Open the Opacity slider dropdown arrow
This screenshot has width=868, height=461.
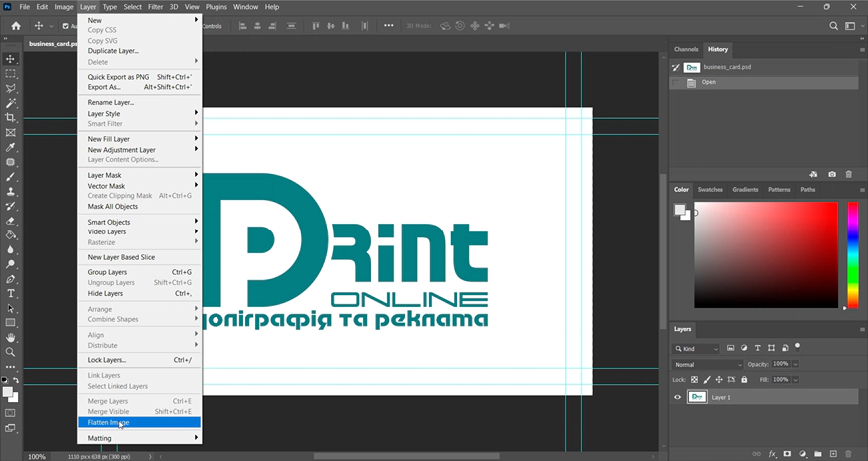(x=795, y=364)
